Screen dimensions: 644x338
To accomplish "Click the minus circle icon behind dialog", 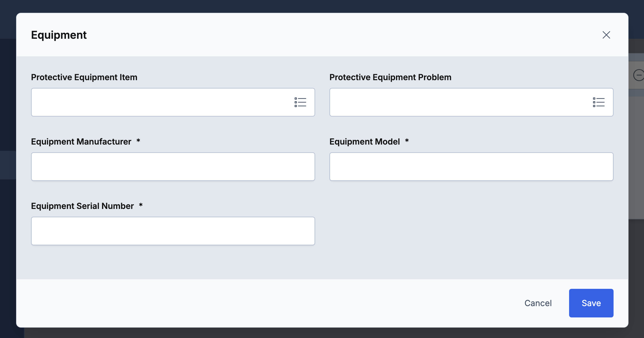I will pos(639,75).
